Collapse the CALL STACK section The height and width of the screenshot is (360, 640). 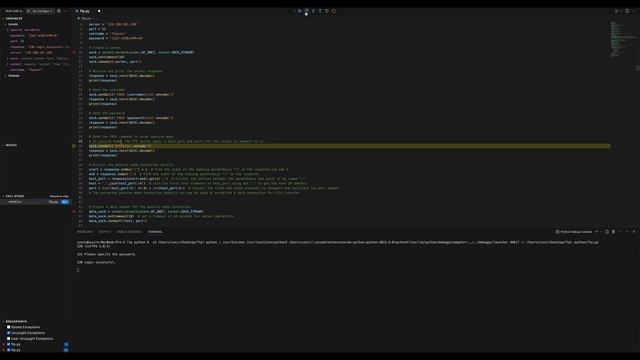(15, 196)
